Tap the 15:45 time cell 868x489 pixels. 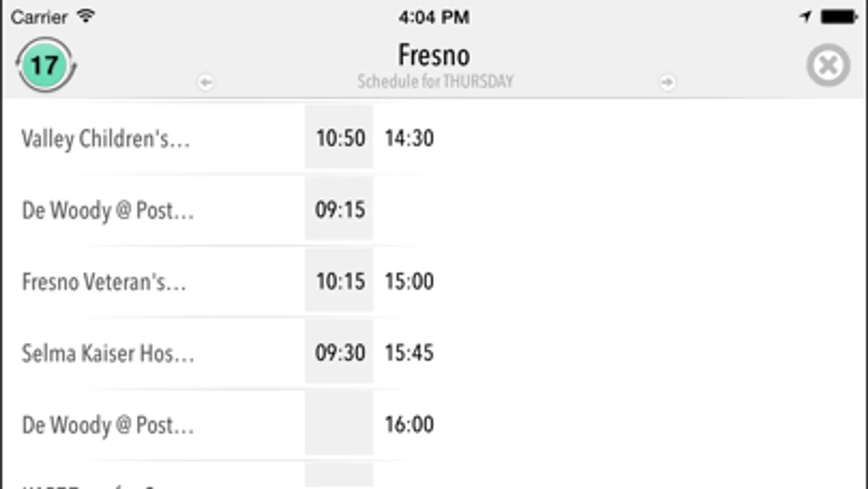click(x=409, y=353)
